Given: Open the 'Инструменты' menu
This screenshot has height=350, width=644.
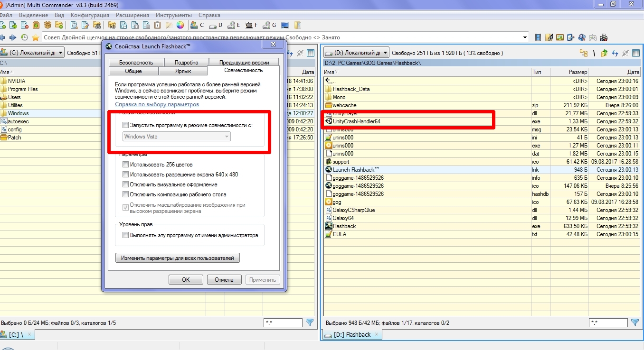Looking at the screenshot, I should point(174,15).
